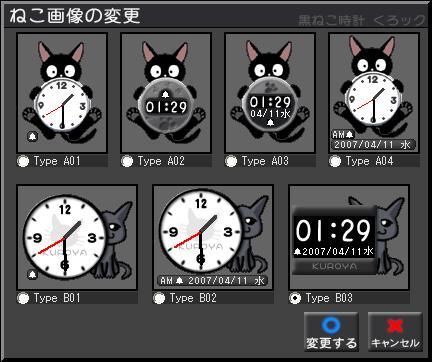
Task: Click the 'Type B03' label text
Action: 329,298
